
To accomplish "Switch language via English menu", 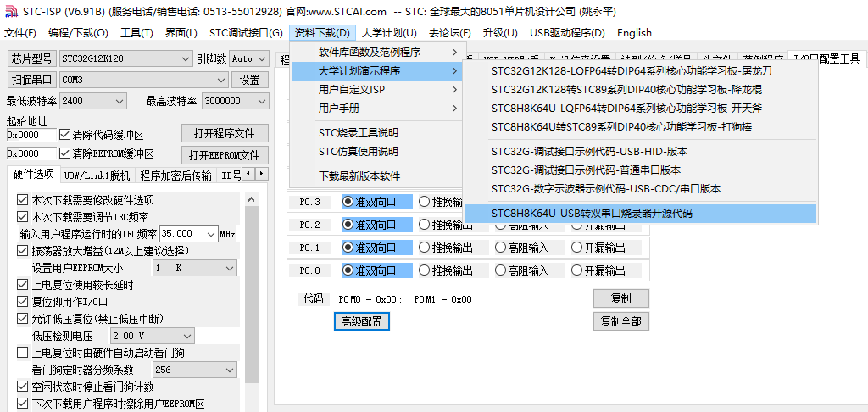I will click(x=634, y=33).
